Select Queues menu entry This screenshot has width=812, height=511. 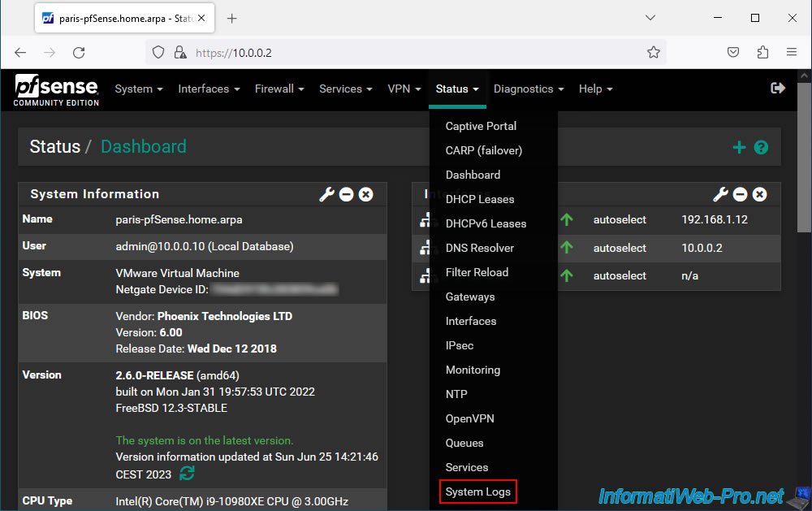(x=464, y=443)
